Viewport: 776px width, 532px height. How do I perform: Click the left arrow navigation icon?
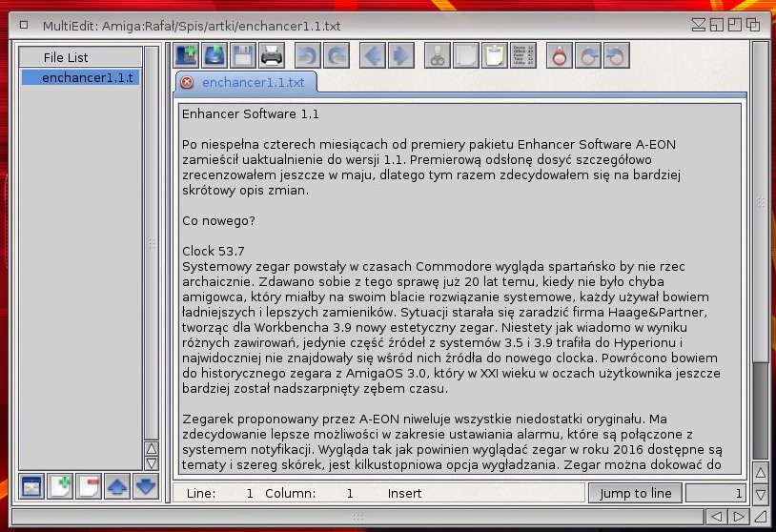(373, 55)
